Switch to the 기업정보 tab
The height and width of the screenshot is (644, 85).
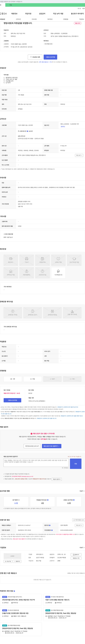click(x=81, y=19)
